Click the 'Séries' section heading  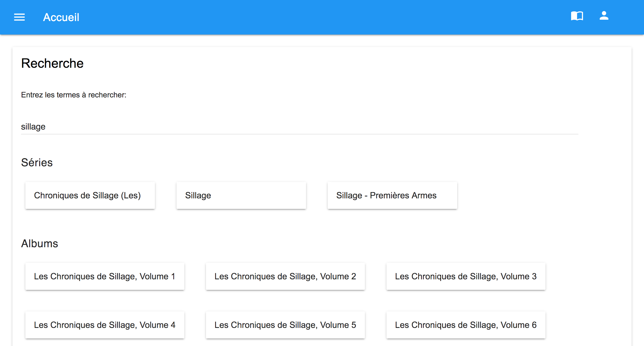(37, 162)
